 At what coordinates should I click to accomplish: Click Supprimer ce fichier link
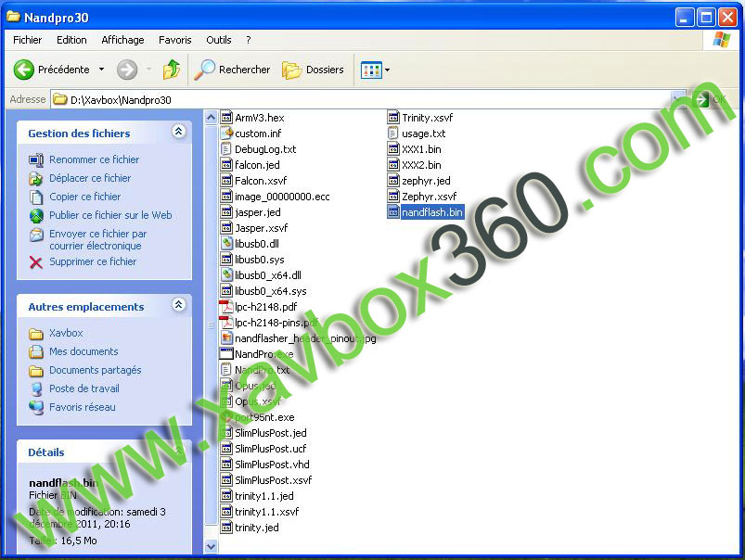point(93,261)
